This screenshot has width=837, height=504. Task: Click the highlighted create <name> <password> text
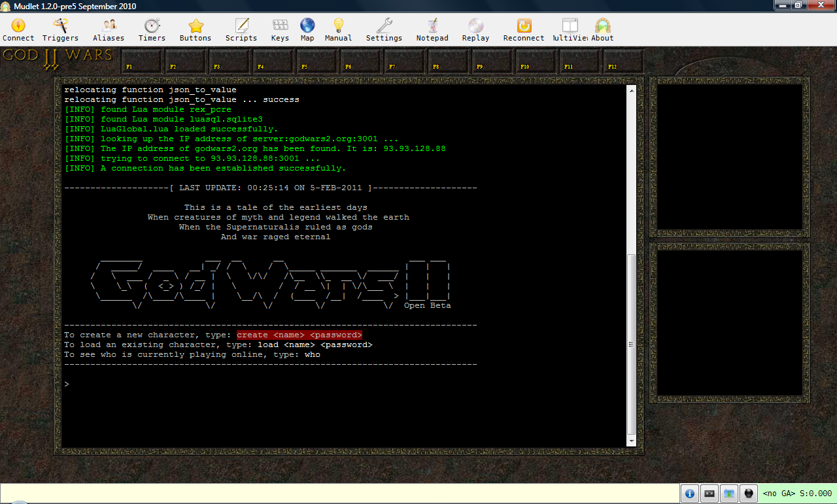299,335
